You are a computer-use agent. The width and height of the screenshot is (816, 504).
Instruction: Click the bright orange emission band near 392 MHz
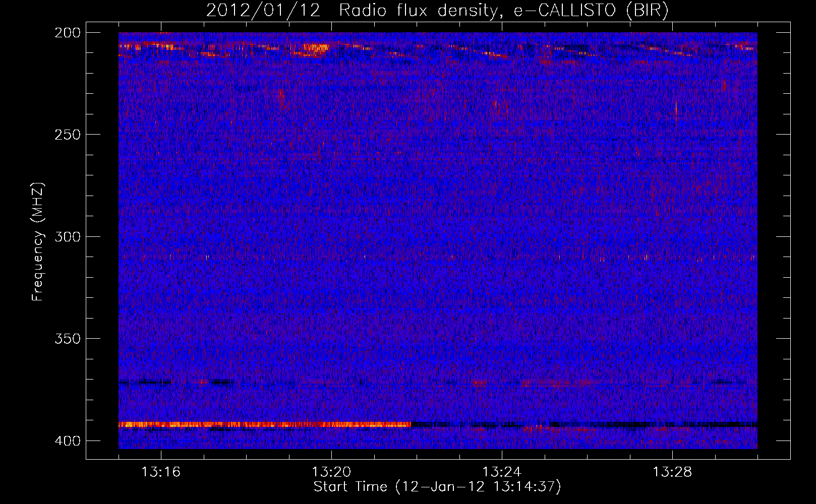265,424
